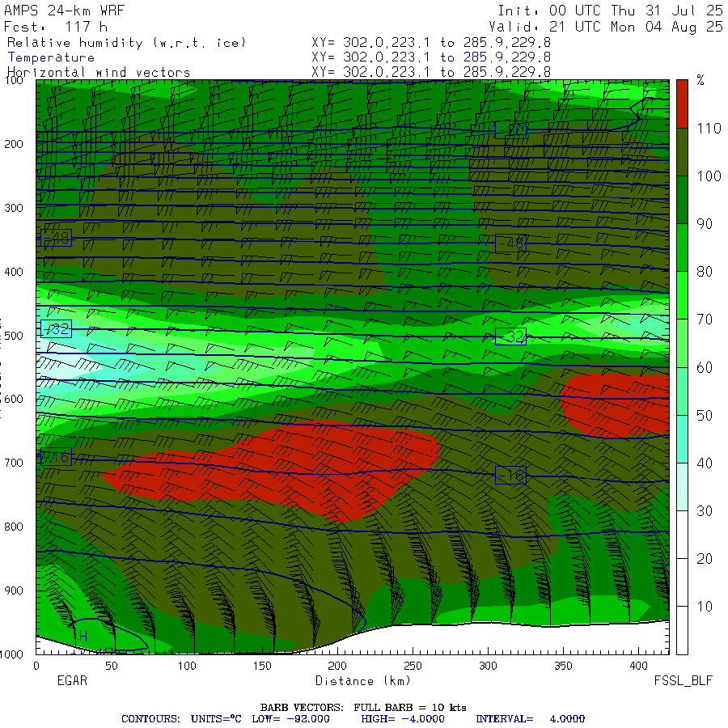The height and width of the screenshot is (728, 728).
Task: Pick the light green 60–70% colorbar segment
Action: (x=682, y=344)
